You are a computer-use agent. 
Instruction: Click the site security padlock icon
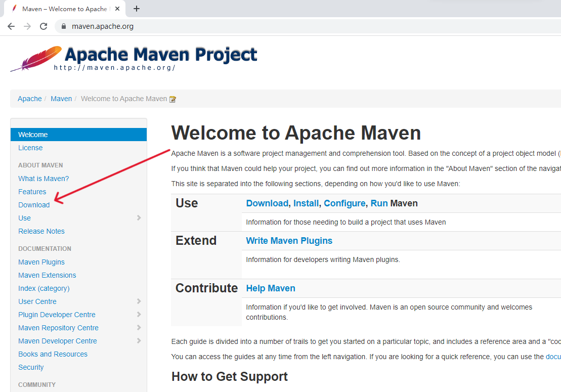click(64, 26)
